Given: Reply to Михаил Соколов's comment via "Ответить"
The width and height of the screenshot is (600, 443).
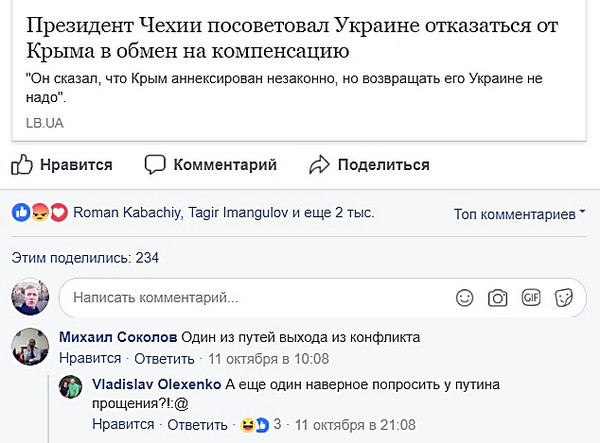Looking at the screenshot, I should [x=163, y=358].
